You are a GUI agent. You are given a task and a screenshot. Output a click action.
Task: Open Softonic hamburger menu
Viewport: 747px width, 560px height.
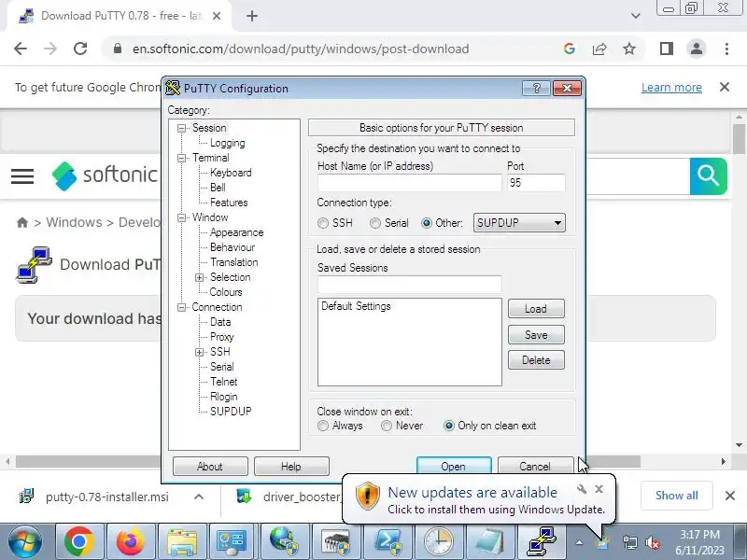22,176
